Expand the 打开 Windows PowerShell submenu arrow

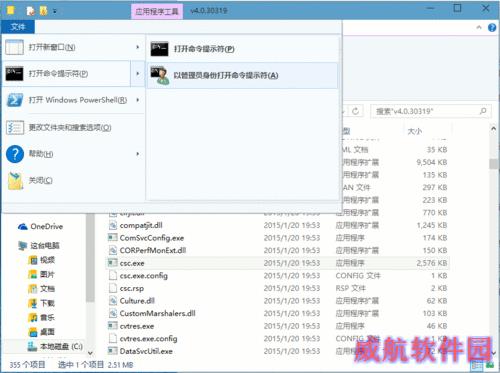[x=138, y=100]
